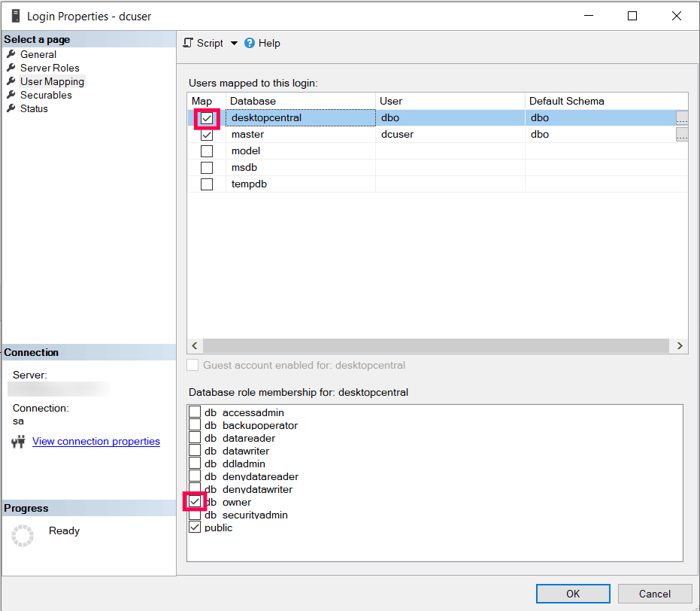Click the blue Help question mark icon

(250, 43)
